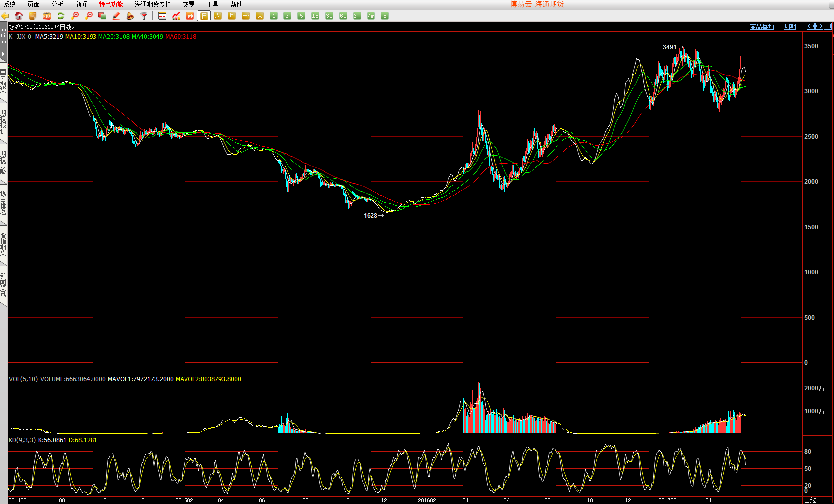The image size is (834, 504).
Task: Click the 3491 high price marker
Action: [x=670, y=47]
